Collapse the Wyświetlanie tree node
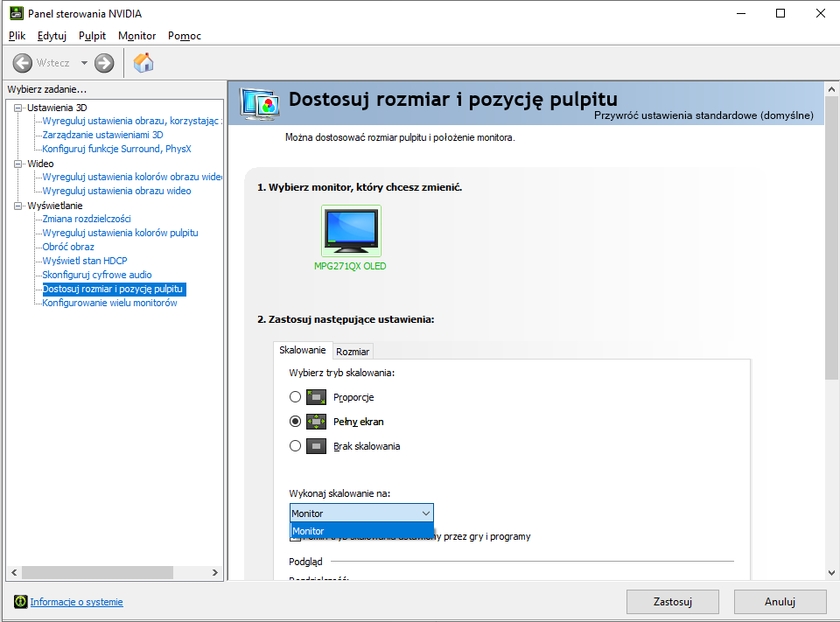This screenshot has width=840, height=622. (x=18, y=206)
